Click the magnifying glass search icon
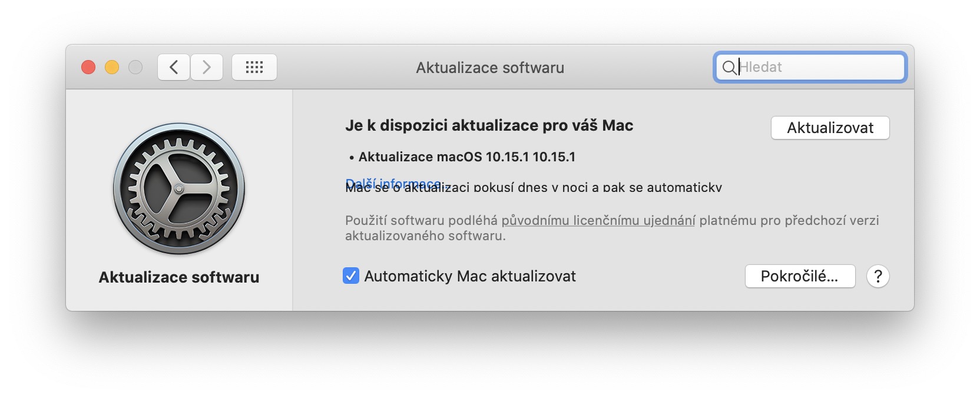The image size is (980, 398). [x=729, y=67]
